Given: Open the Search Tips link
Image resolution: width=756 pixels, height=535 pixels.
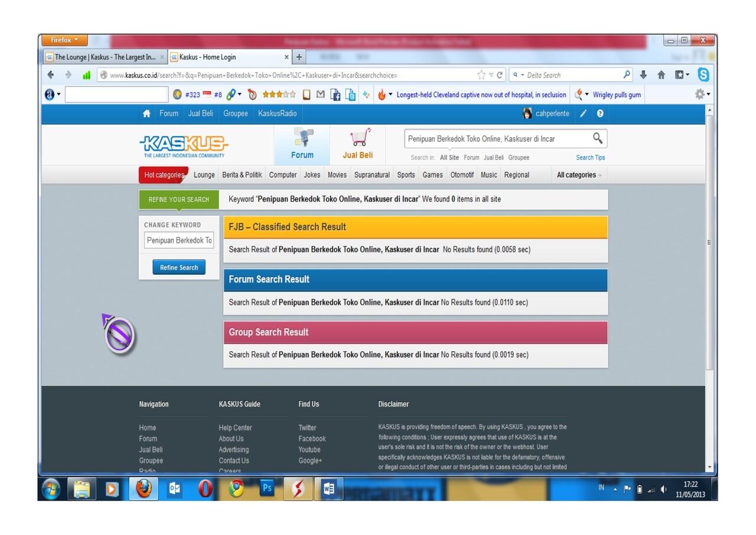Looking at the screenshot, I should 591,158.
